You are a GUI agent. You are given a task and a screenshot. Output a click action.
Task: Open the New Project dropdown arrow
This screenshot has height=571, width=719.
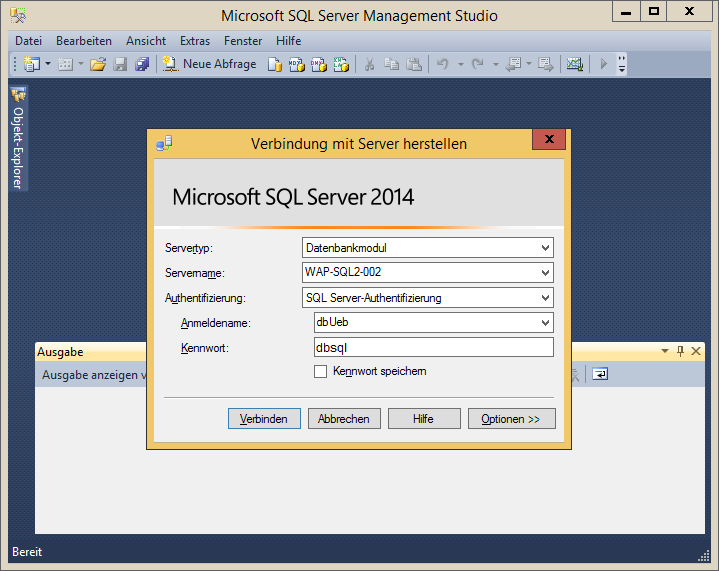click(x=48, y=64)
